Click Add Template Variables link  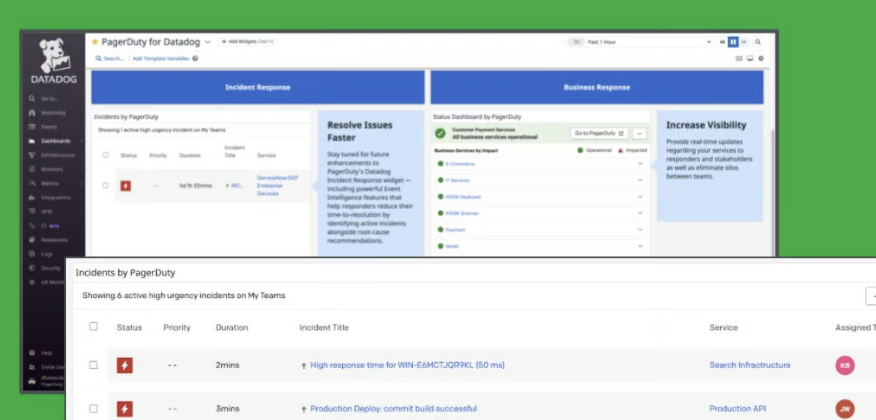[161, 58]
